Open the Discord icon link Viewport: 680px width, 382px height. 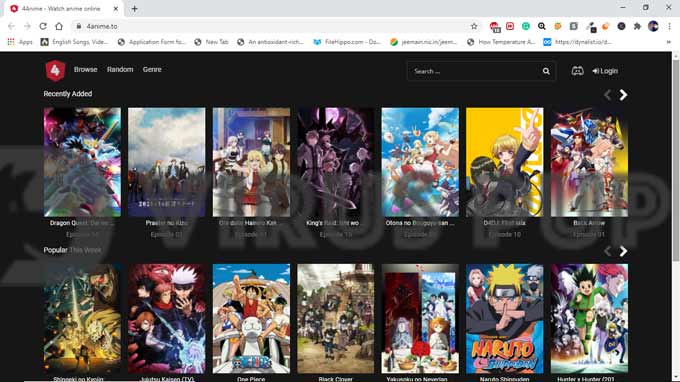577,71
